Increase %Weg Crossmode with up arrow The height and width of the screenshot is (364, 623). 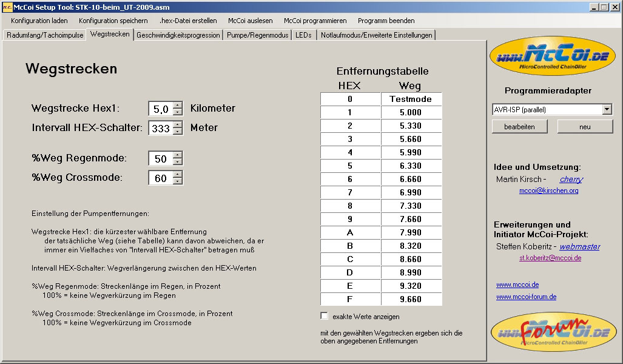(178, 174)
